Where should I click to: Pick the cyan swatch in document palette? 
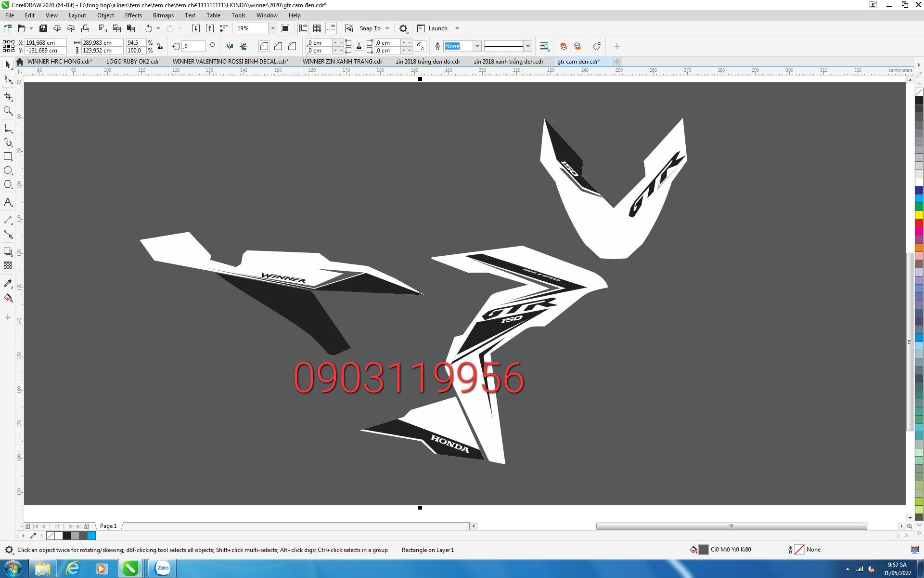(91, 536)
